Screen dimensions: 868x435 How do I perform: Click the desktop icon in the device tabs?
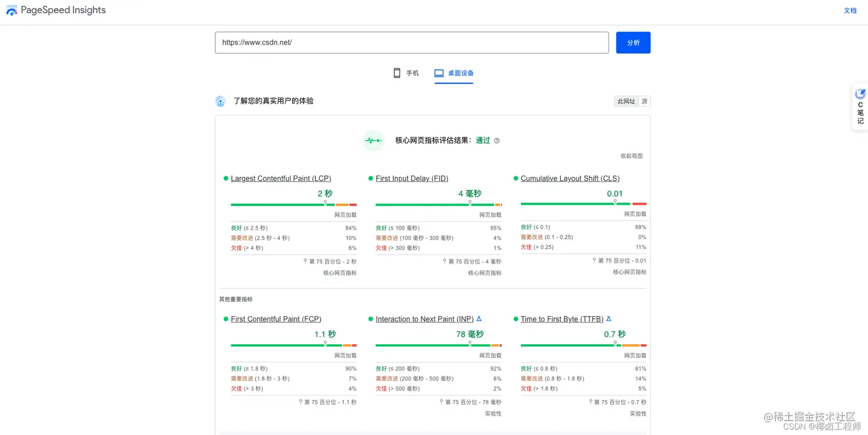pyautogui.click(x=439, y=73)
